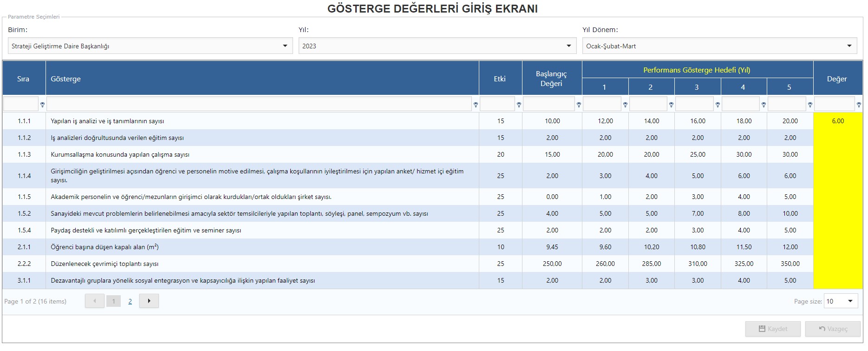
Task: Click the Başlangıç Değeri column header
Action: [552, 79]
